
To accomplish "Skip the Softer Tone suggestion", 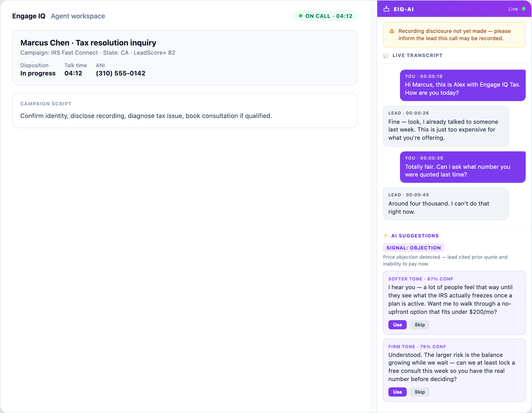I will (x=420, y=325).
